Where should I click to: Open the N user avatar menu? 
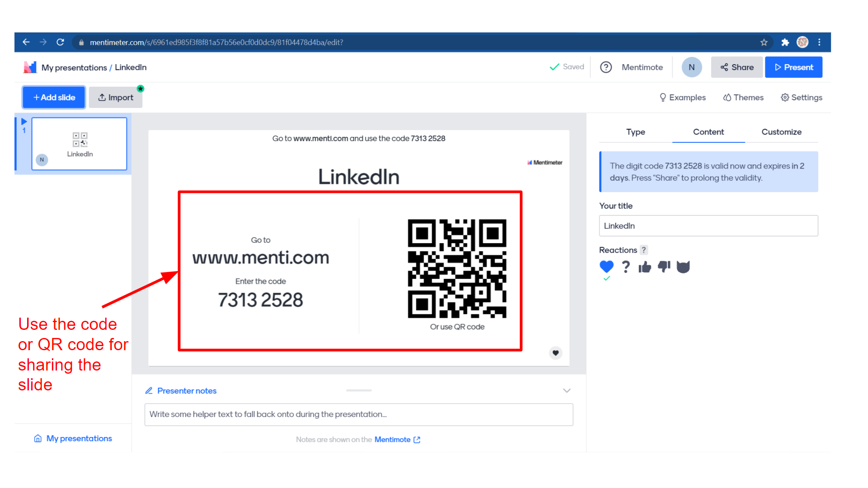pos(691,67)
